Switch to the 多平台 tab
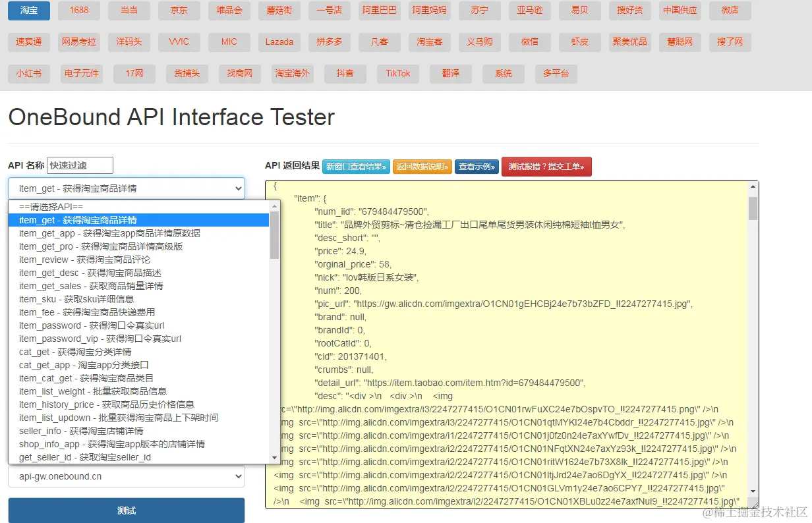Viewport: 812px width, 523px height. tap(556, 73)
